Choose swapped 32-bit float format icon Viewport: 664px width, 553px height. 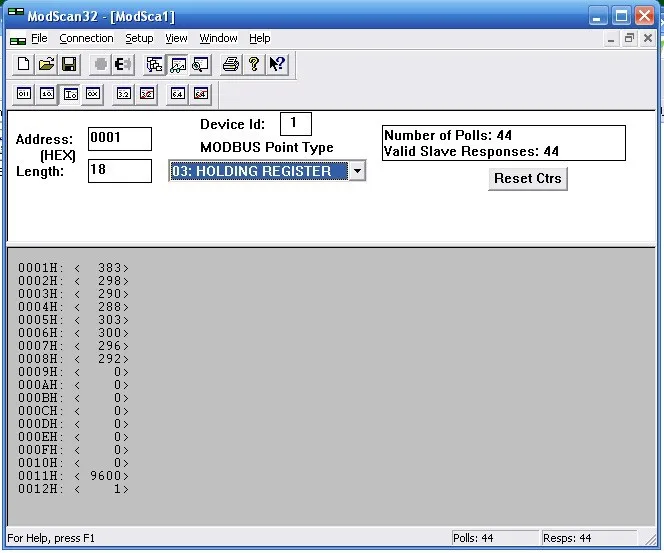point(147,94)
